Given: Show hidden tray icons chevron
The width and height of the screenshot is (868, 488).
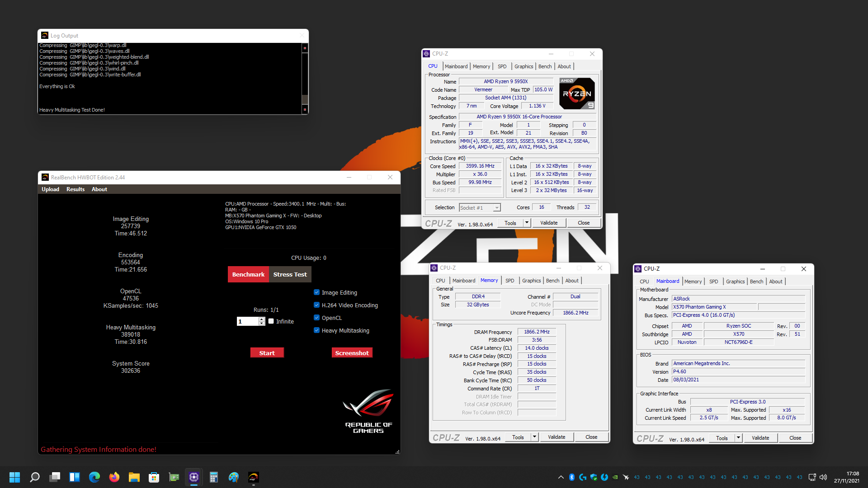Looking at the screenshot, I should [561, 477].
